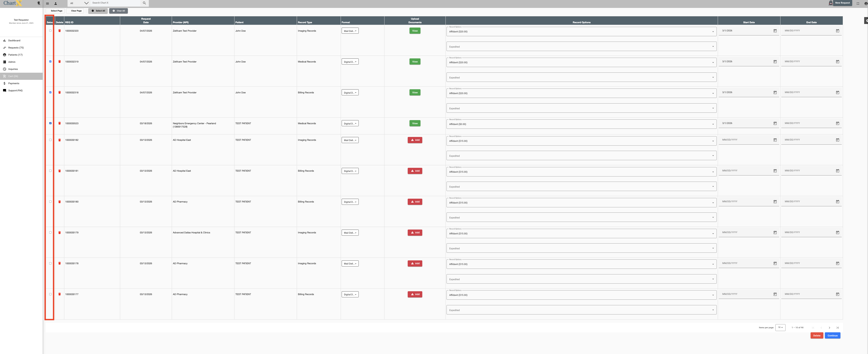Check the box for request 1000032320

click(x=51, y=31)
